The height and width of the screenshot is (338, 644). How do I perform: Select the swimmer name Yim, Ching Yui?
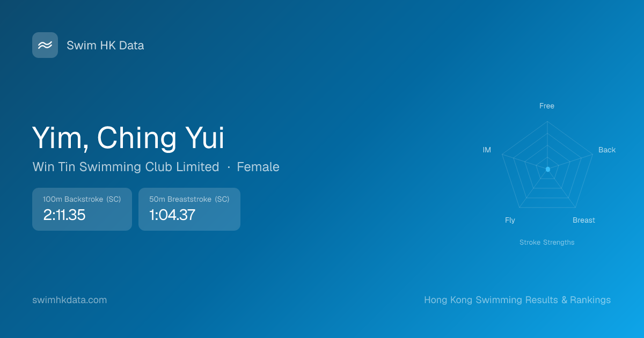tap(128, 138)
